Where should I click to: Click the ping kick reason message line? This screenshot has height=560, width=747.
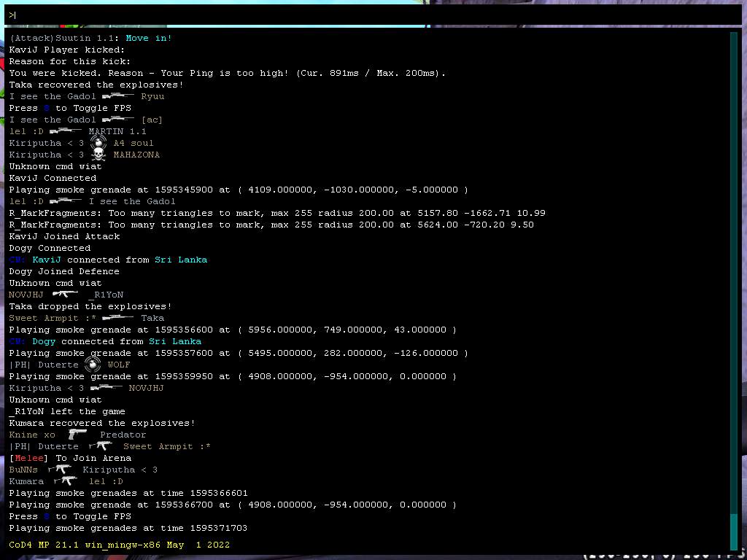[227, 73]
